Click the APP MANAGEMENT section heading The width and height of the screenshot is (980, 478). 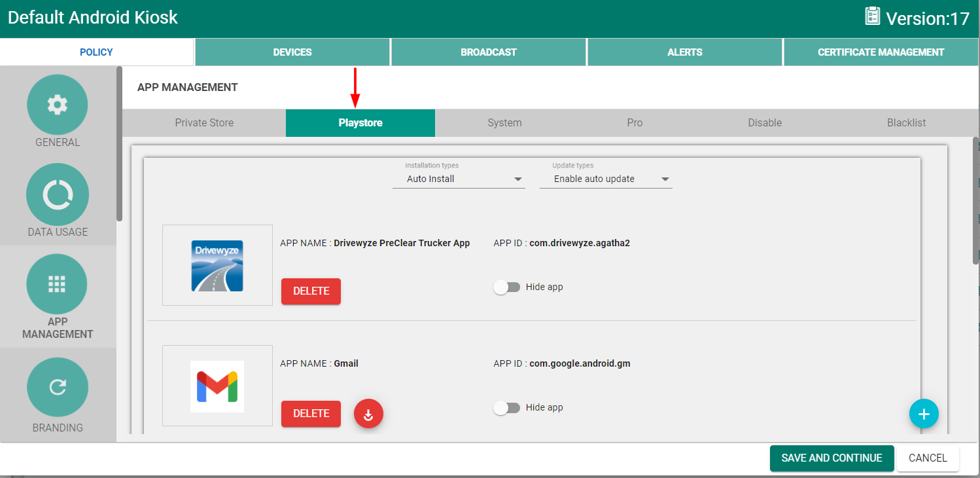(188, 87)
